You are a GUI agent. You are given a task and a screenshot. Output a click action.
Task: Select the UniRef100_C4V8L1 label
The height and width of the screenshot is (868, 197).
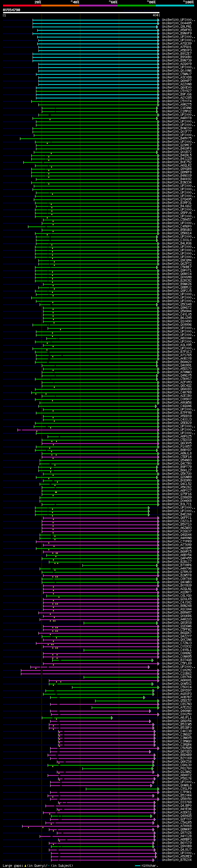pyautogui.click(x=176, y=650)
